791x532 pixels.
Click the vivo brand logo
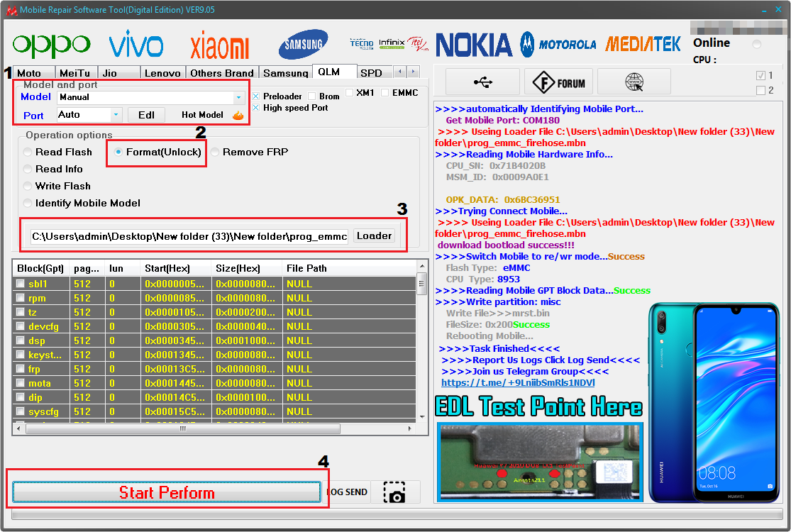tap(136, 45)
